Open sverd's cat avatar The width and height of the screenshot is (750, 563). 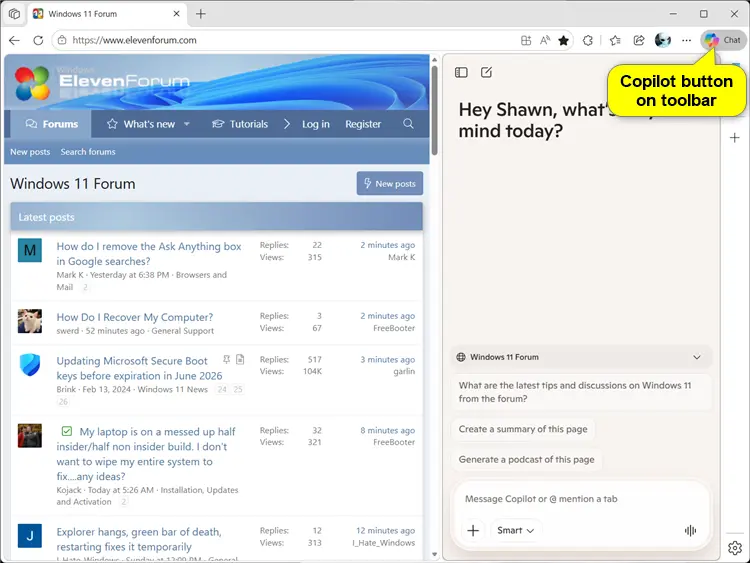pos(30,321)
